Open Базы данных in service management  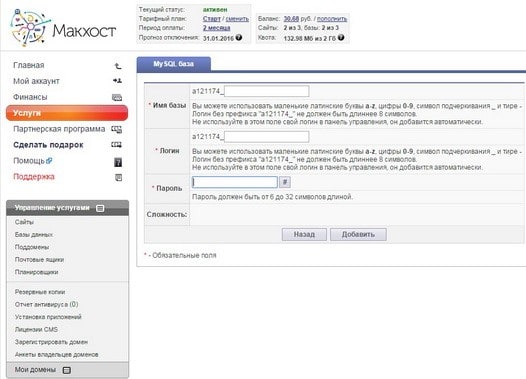point(34,235)
